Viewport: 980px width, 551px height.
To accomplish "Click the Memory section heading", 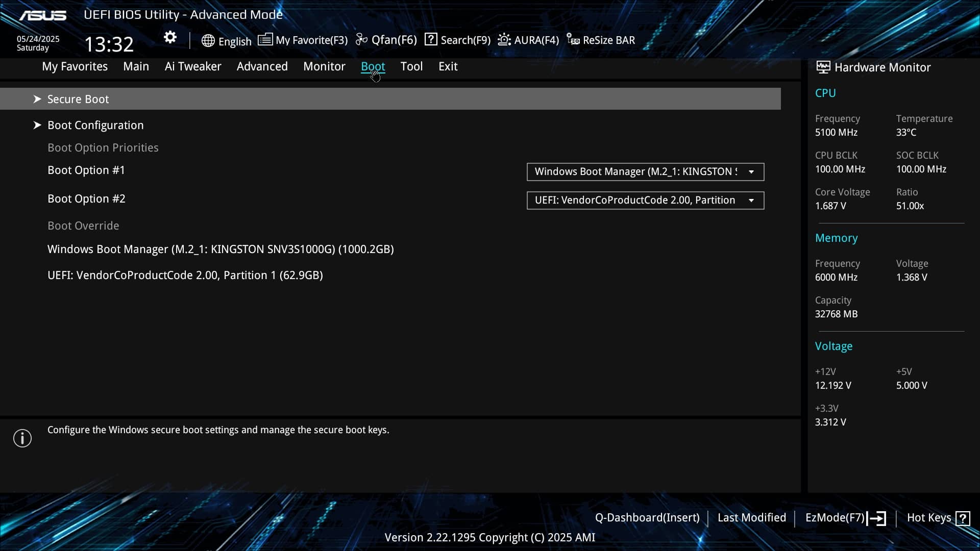I will [x=836, y=238].
